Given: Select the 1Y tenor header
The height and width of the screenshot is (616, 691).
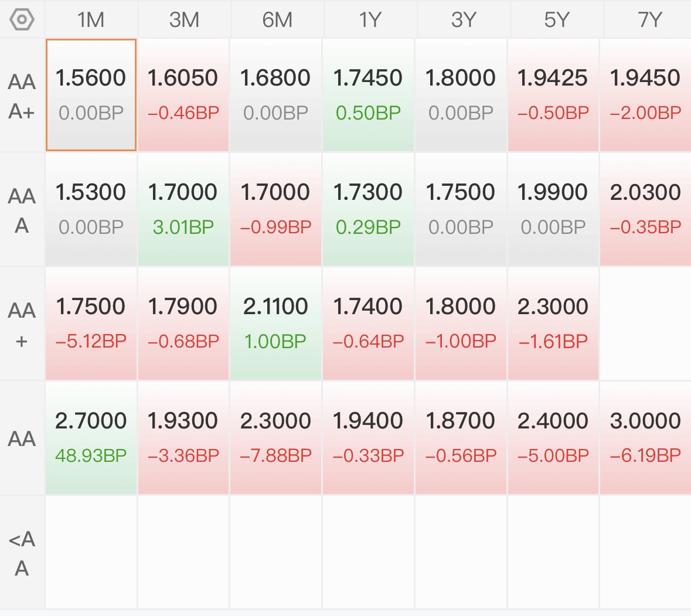Looking at the screenshot, I should [x=370, y=20].
